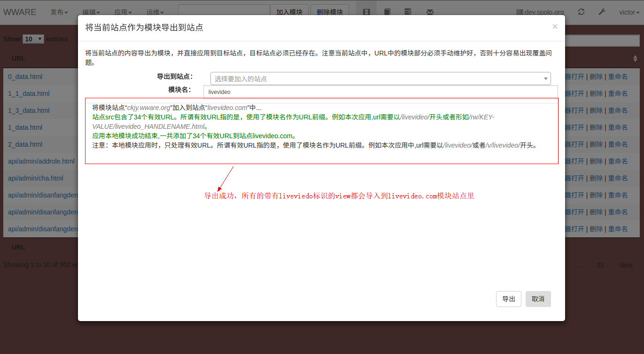This screenshot has height=354, width=644.
Task: Click 删除 in the api/admin/addrole.html row
Action: [x=596, y=161]
